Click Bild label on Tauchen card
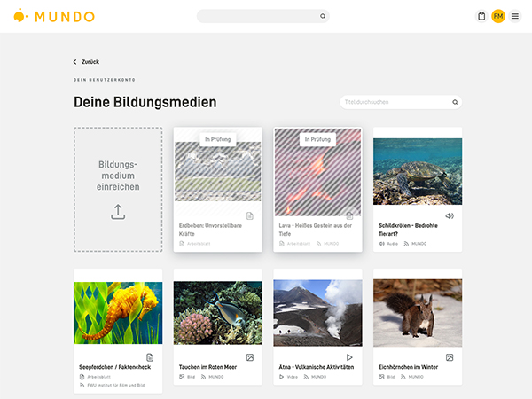532x399 pixels. (x=191, y=377)
